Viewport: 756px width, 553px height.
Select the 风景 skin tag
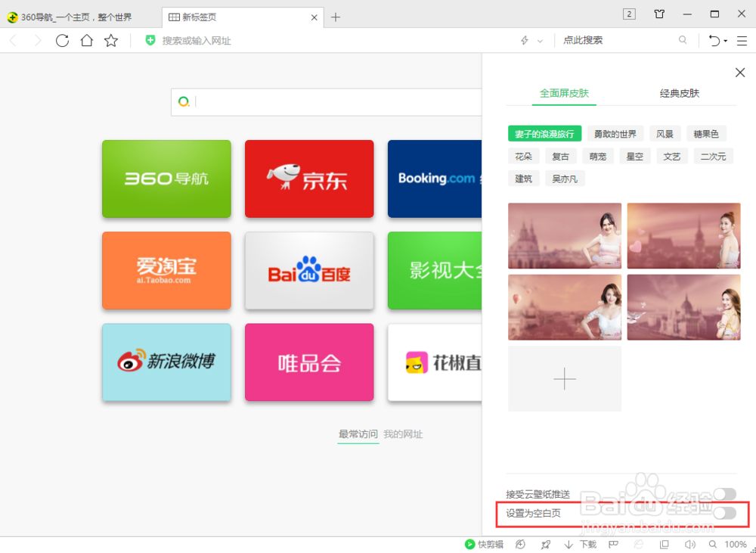665,134
